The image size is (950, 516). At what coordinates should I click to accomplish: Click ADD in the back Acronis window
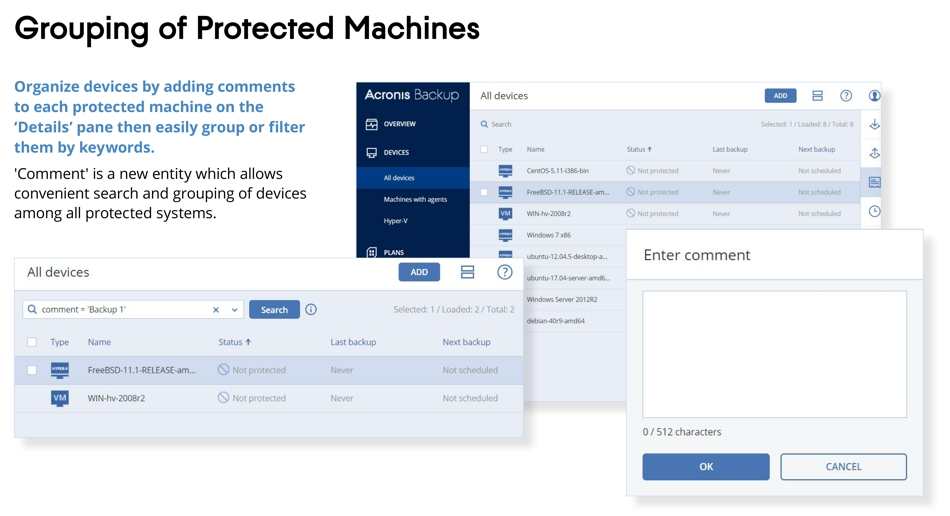(780, 96)
